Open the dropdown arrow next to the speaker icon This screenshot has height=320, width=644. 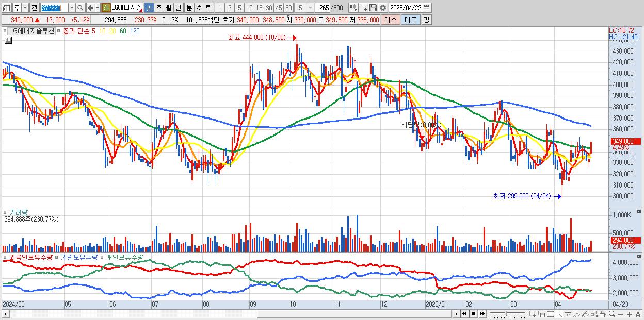98,8
